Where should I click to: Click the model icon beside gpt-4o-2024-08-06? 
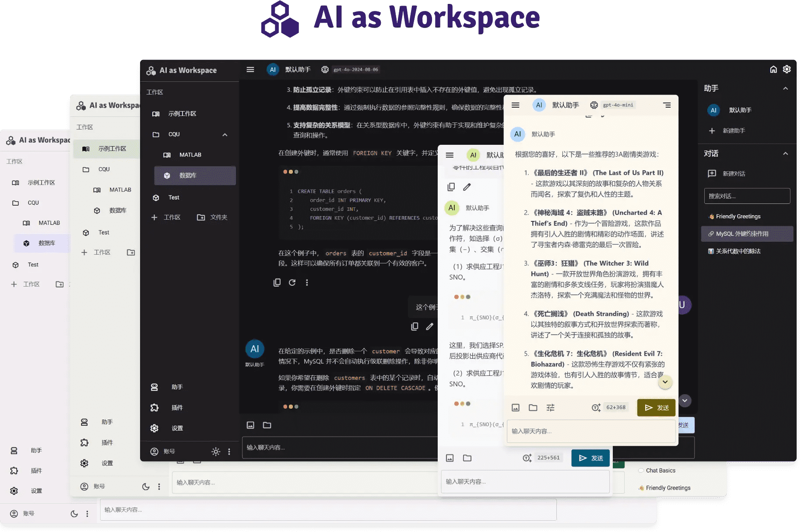pos(325,70)
